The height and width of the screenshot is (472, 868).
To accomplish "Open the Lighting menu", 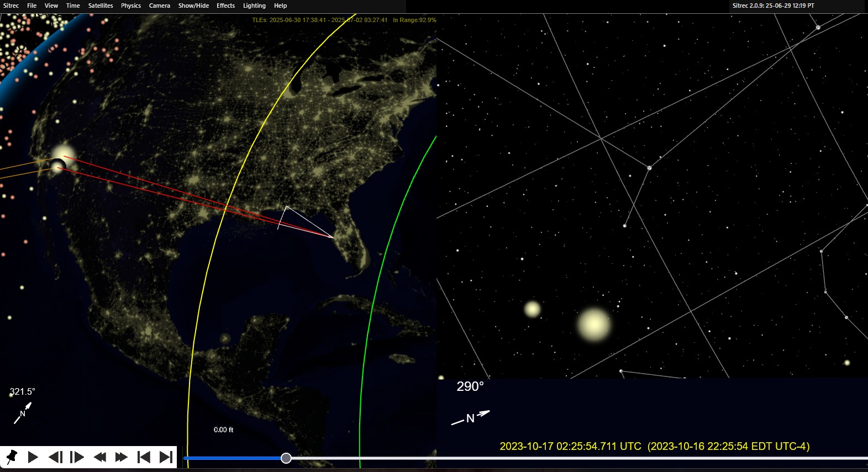I will 254,6.
